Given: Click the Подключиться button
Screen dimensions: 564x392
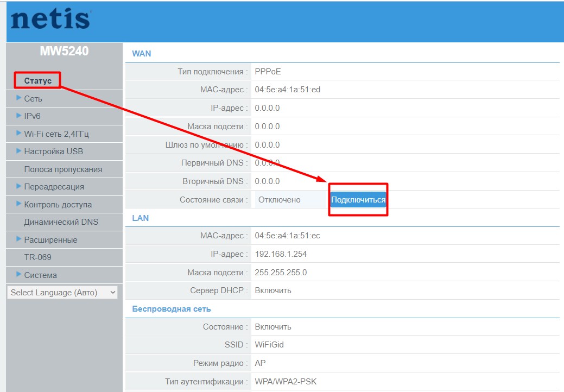Looking at the screenshot, I should 358,200.
